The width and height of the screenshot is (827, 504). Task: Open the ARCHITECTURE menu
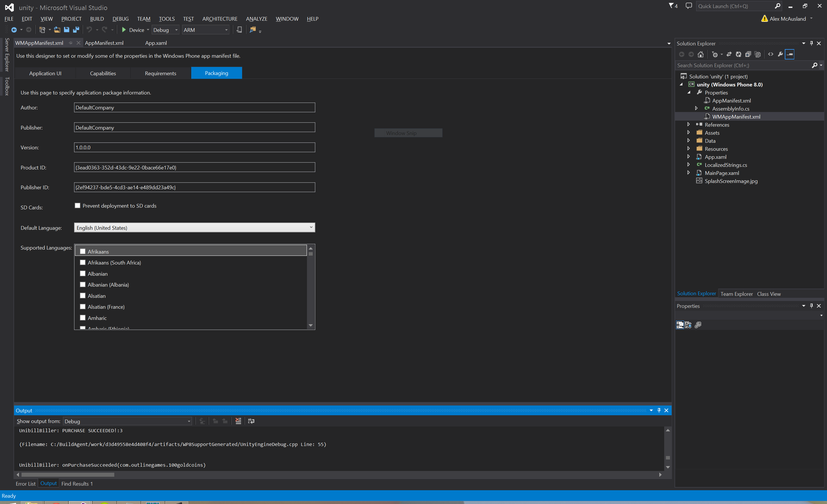pyautogui.click(x=220, y=19)
